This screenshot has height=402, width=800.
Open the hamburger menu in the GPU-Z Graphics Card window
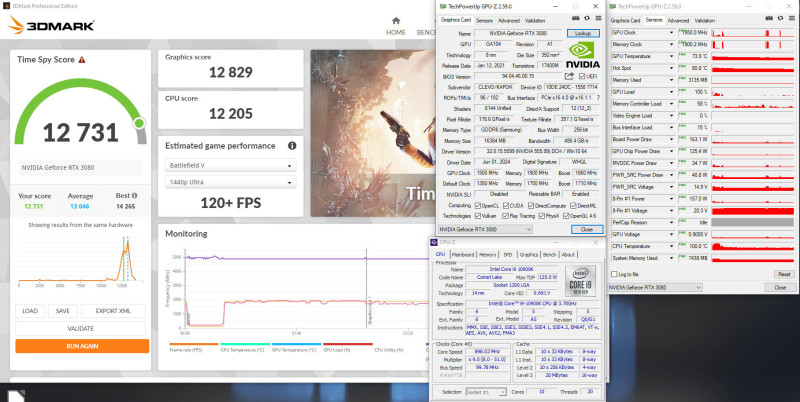(598, 18)
